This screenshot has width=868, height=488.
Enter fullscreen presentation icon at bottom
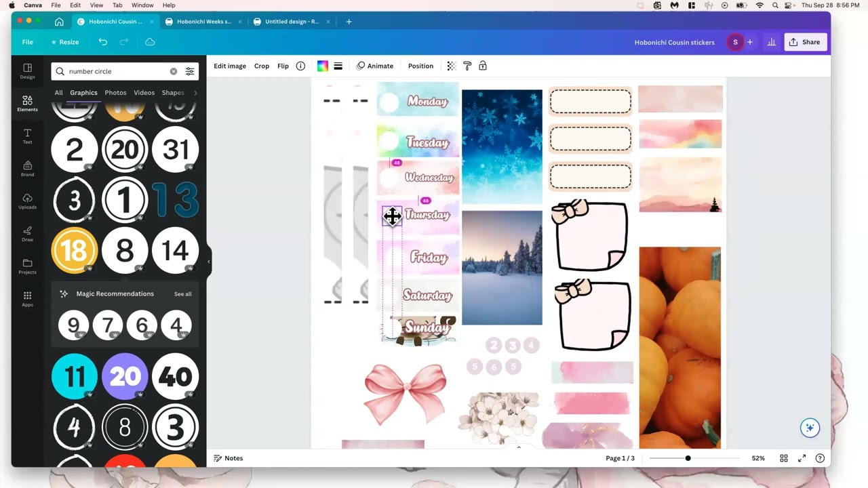[x=802, y=458]
